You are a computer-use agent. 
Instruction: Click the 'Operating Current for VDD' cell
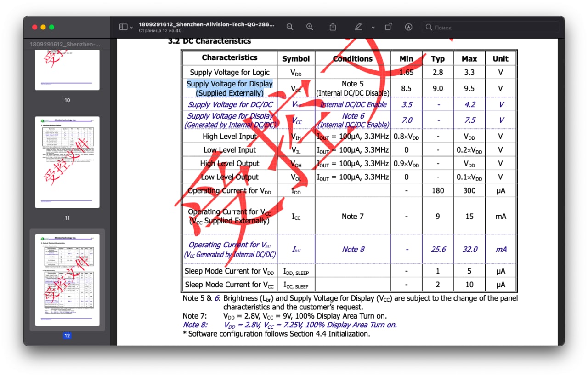[x=230, y=191]
